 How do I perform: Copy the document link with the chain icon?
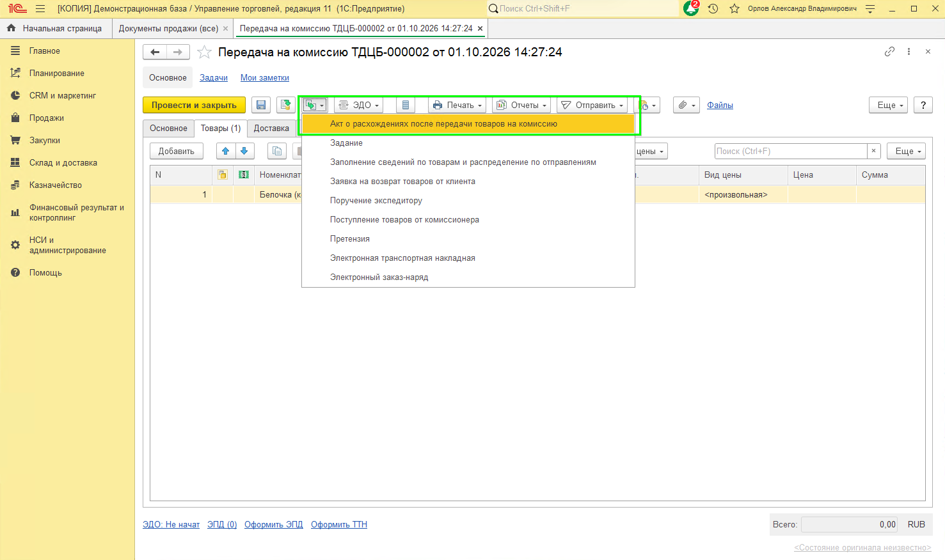tap(889, 52)
